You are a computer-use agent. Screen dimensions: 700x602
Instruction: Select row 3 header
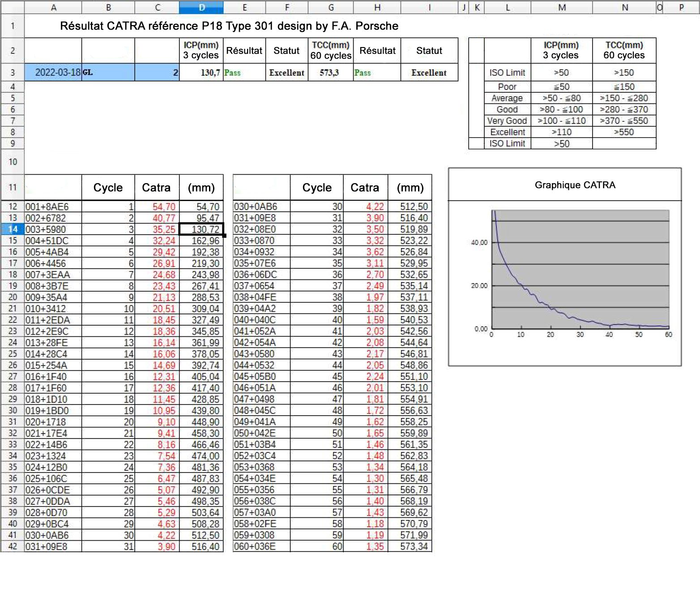tap(13, 73)
